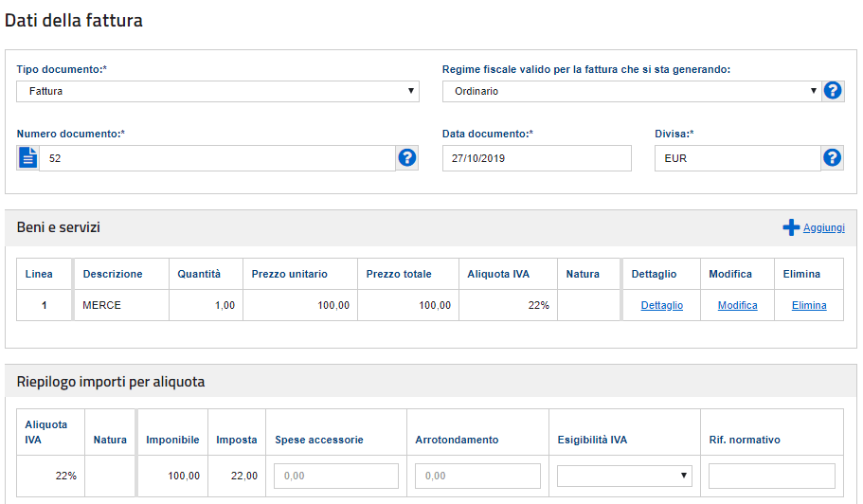
Task: Click the blue plus icon for Aggiungi
Action: [x=791, y=227]
